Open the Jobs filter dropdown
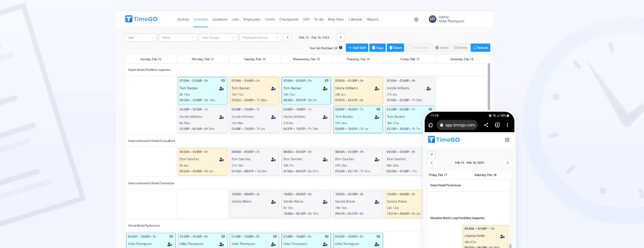The image size is (644, 248). click(141, 37)
